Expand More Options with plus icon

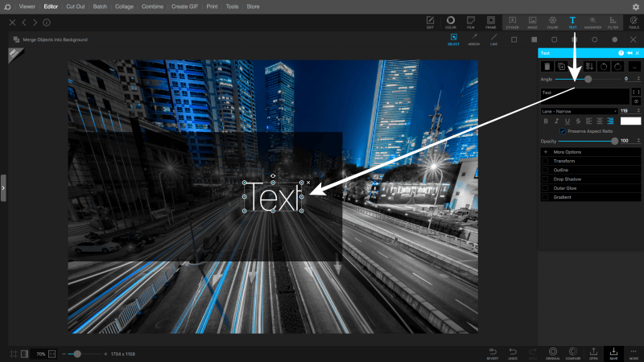point(546,152)
